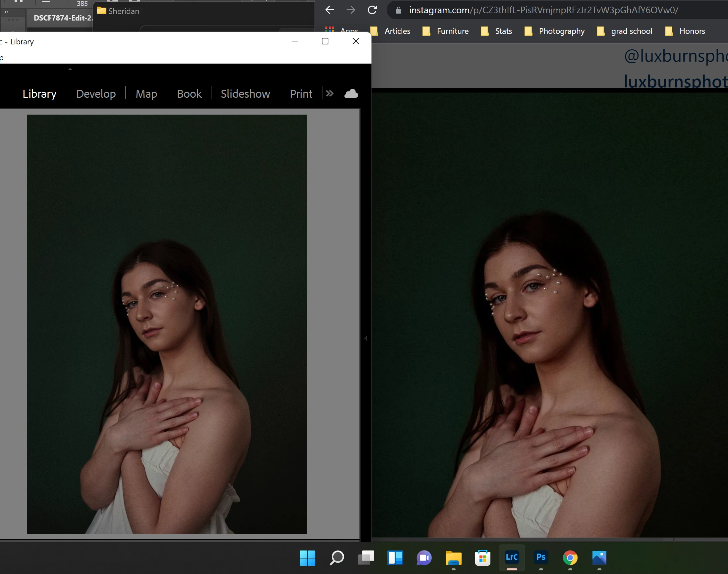Expand hidden modules with double-chevron arrow

coord(329,93)
